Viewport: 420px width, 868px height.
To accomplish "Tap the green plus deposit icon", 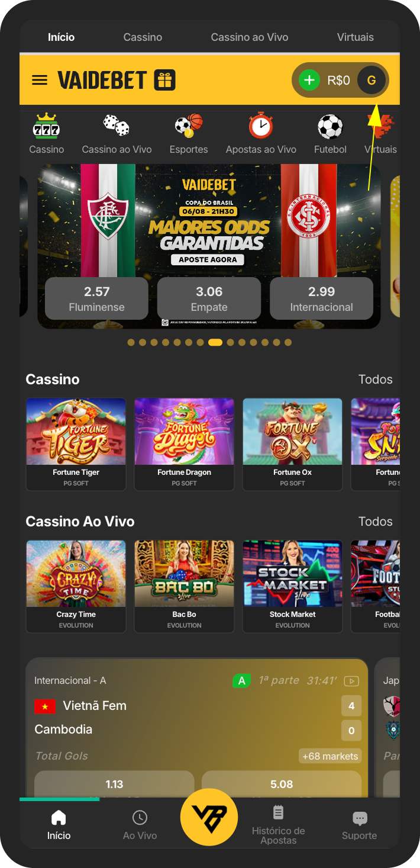I will pos(309,80).
